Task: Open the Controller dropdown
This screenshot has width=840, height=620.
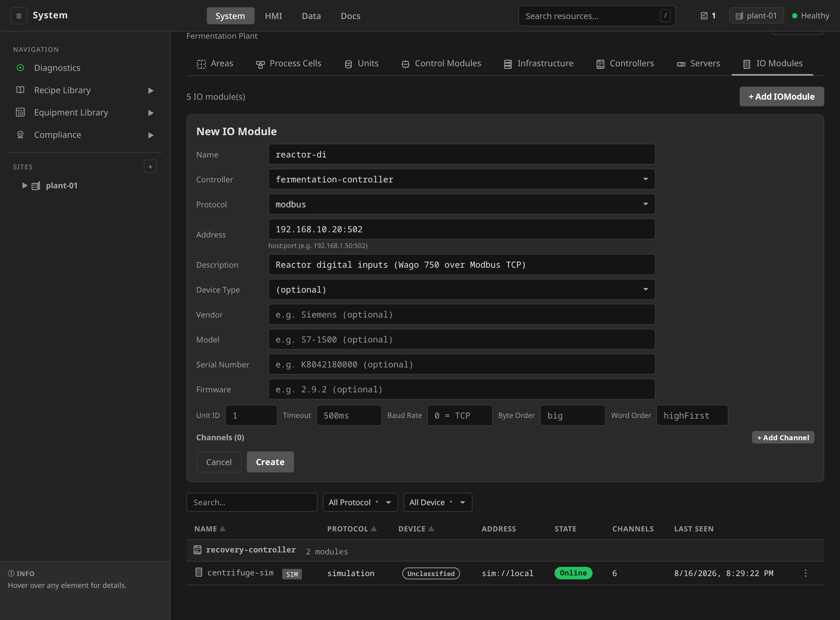Action: 462,179
